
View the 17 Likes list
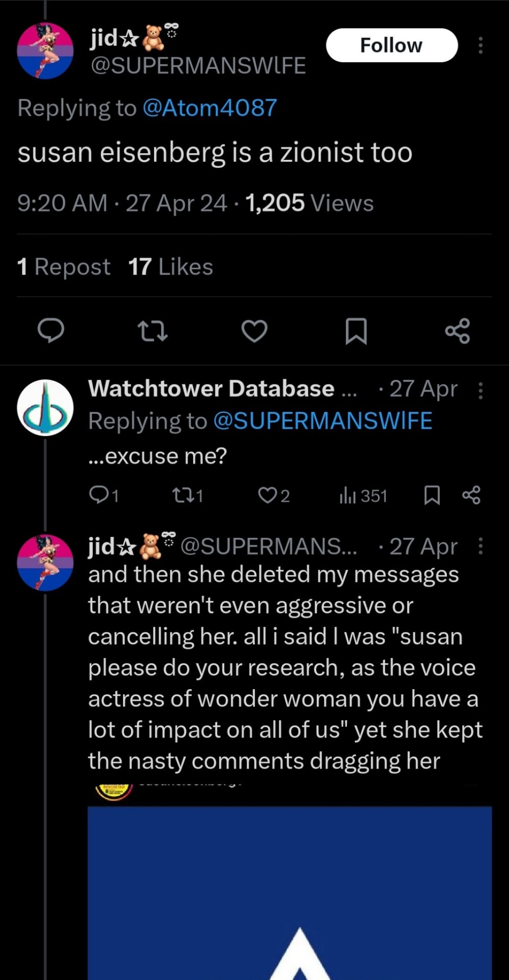(170, 266)
